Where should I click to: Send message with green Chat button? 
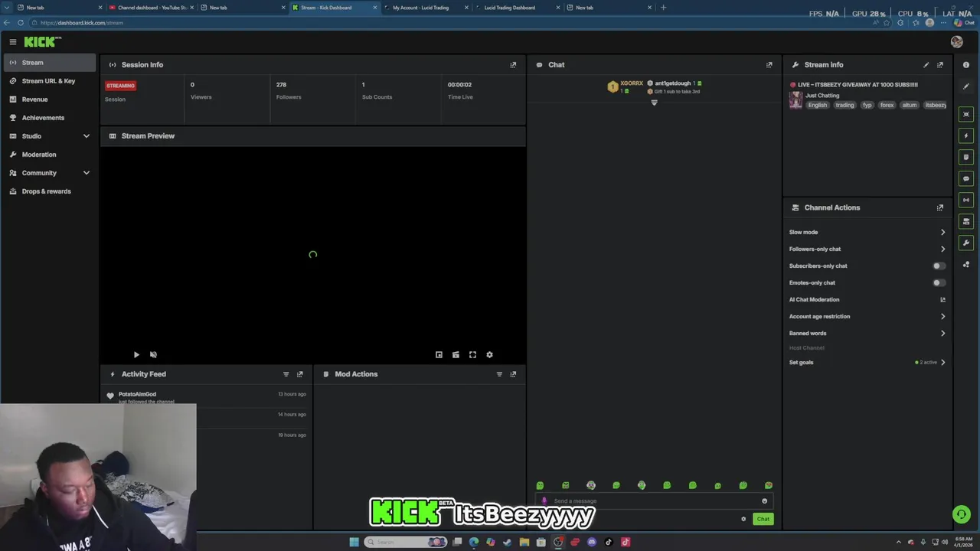(763, 519)
